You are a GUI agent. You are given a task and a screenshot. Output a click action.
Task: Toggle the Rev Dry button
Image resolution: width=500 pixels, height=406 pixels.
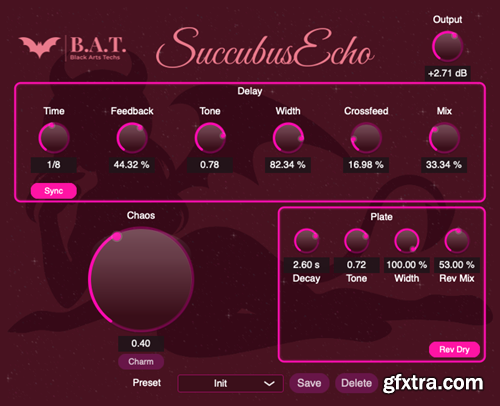454,350
